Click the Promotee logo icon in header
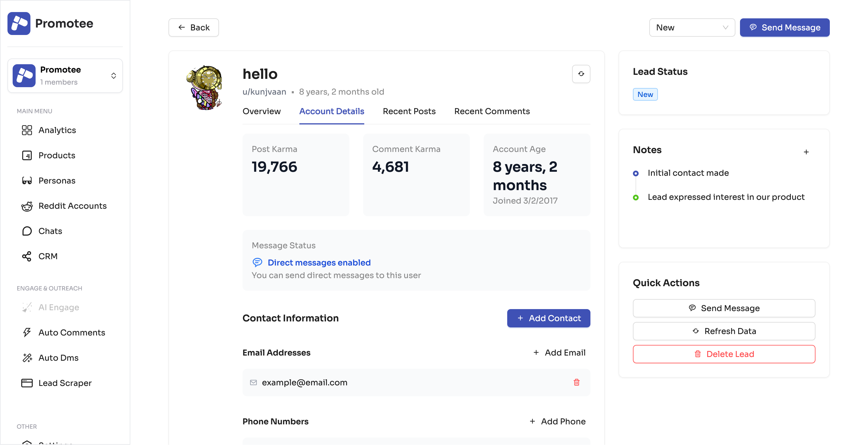 pyautogui.click(x=19, y=24)
